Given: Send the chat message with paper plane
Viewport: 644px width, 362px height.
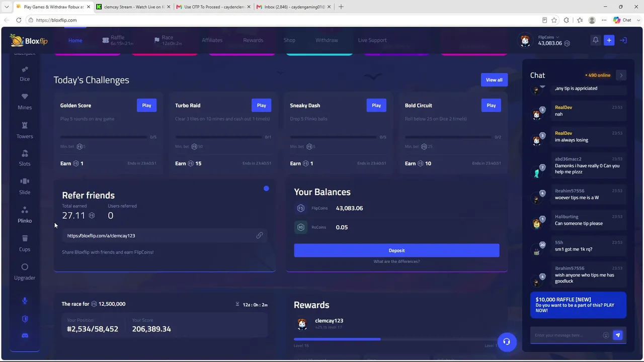Looking at the screenshot, I should click(618, 335).
